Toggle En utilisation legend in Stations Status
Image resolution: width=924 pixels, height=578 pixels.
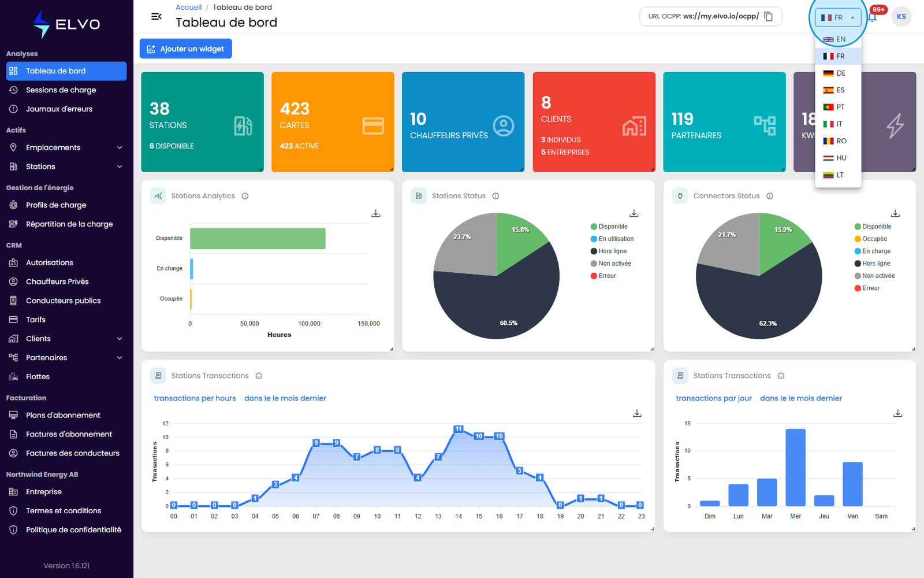612,239
